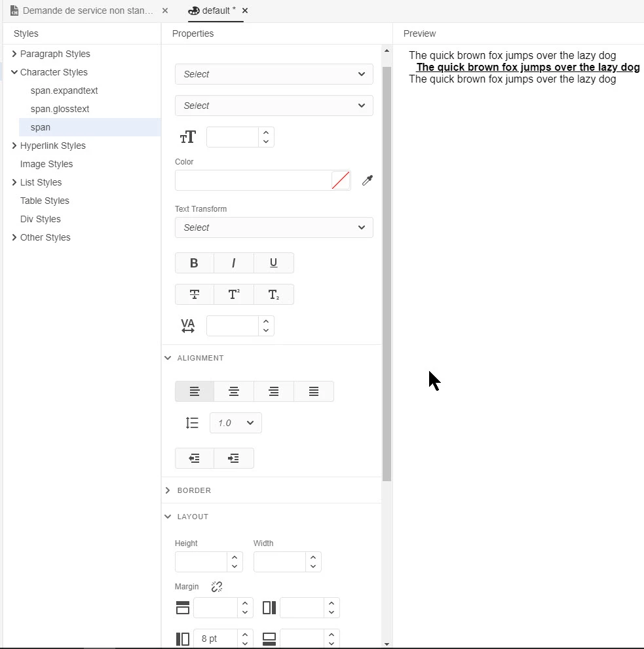
Task: Pick color with the eyedropper tool
Action: (x=368, y=180)
